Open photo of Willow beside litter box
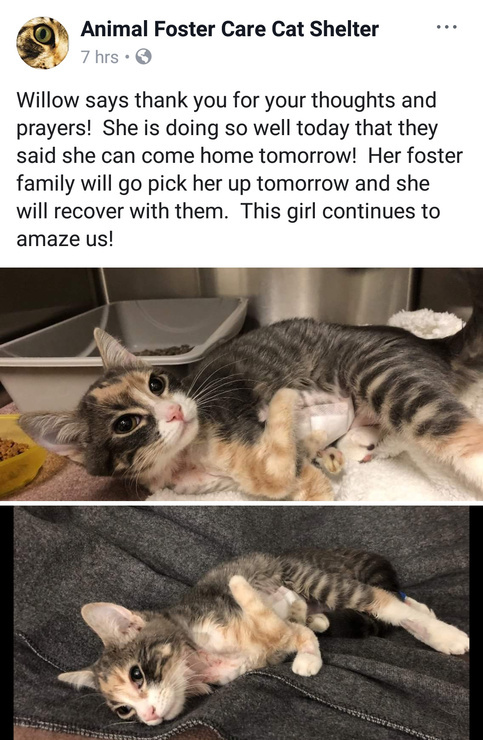This screenshot has height=740, width=483. [241, 384]
